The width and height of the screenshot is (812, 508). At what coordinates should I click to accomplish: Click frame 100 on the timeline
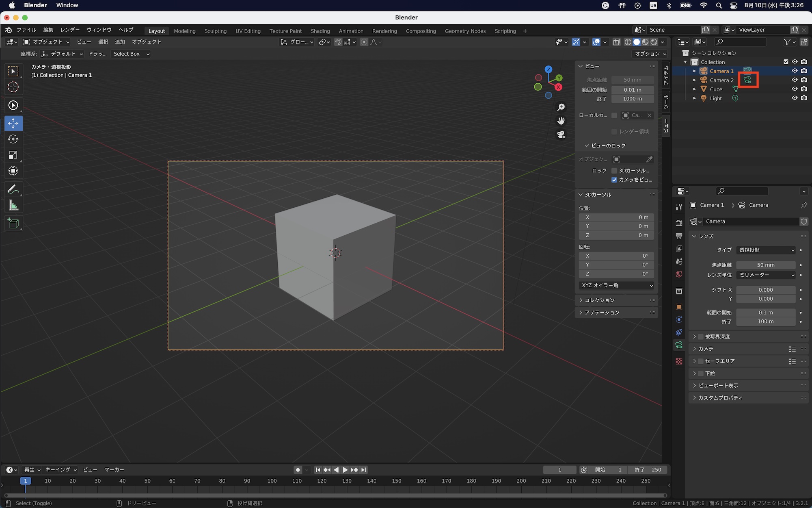[x=272, y=481]
